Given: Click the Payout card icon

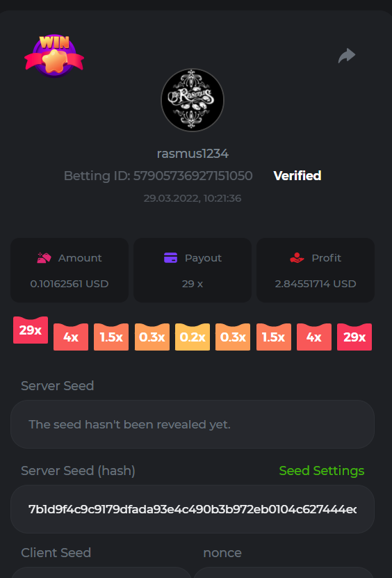Looking at the screenshot, I should [170, 257].
